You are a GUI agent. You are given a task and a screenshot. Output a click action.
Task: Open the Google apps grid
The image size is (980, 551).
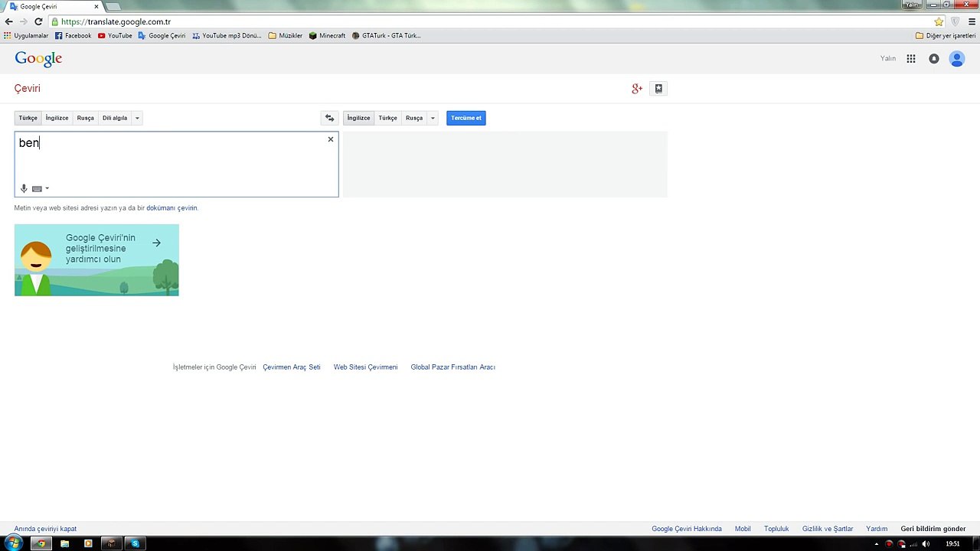(x=911, y=59)
